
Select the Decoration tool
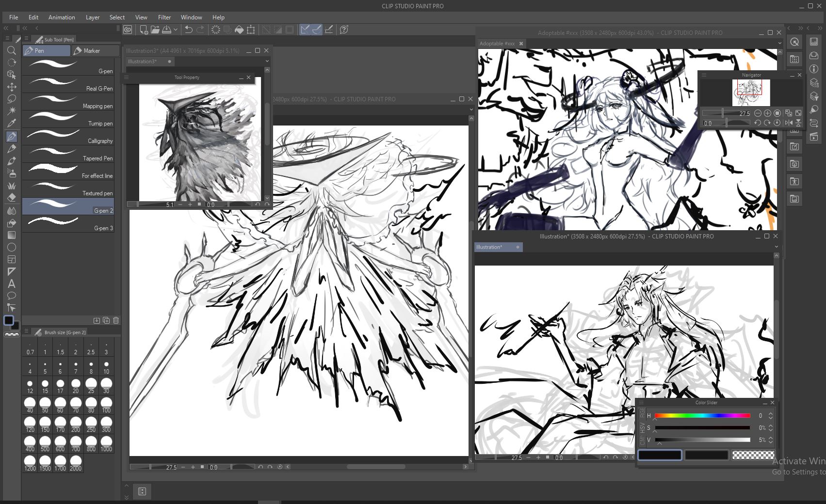click(12, 186)
